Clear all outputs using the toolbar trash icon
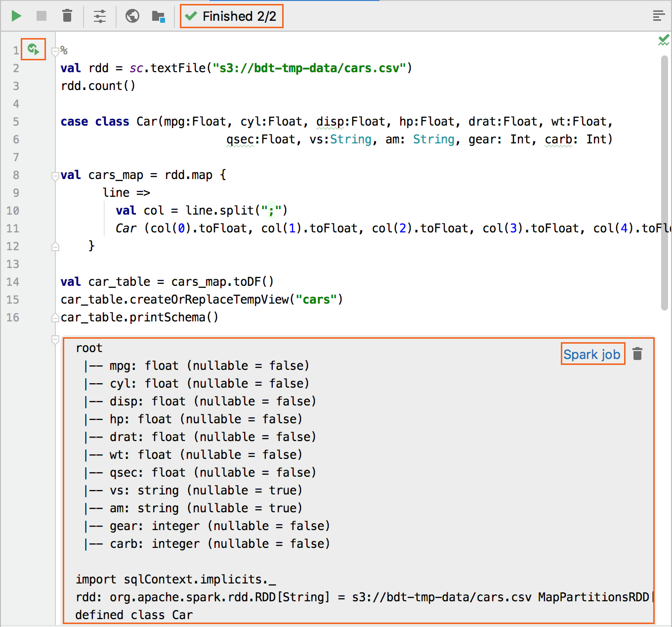672x627 pixels. tap(67, 16)
